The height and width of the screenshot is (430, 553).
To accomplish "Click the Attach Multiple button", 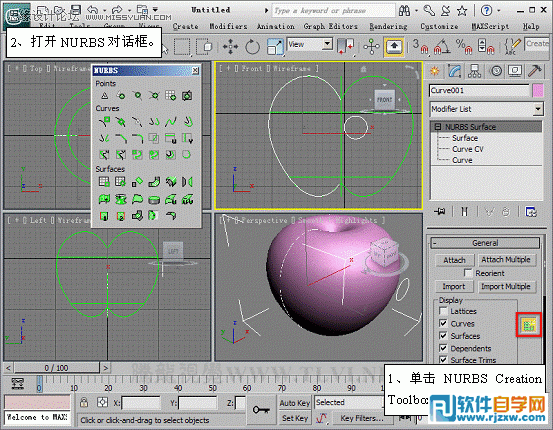I will click(506, 260).
